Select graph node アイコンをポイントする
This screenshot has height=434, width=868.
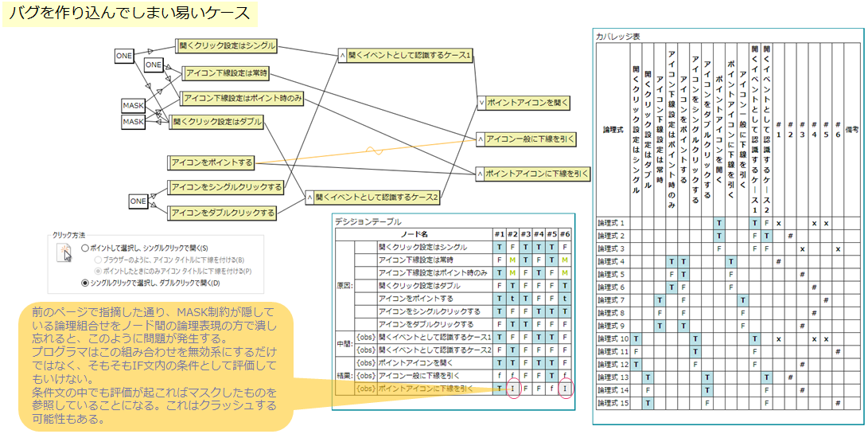211,163
